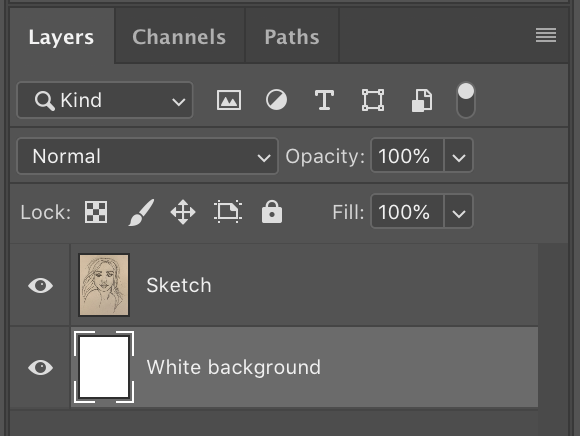Select the Sketch layer thumbnail
This screenshot has height=436, width=580.
[104, 285]
